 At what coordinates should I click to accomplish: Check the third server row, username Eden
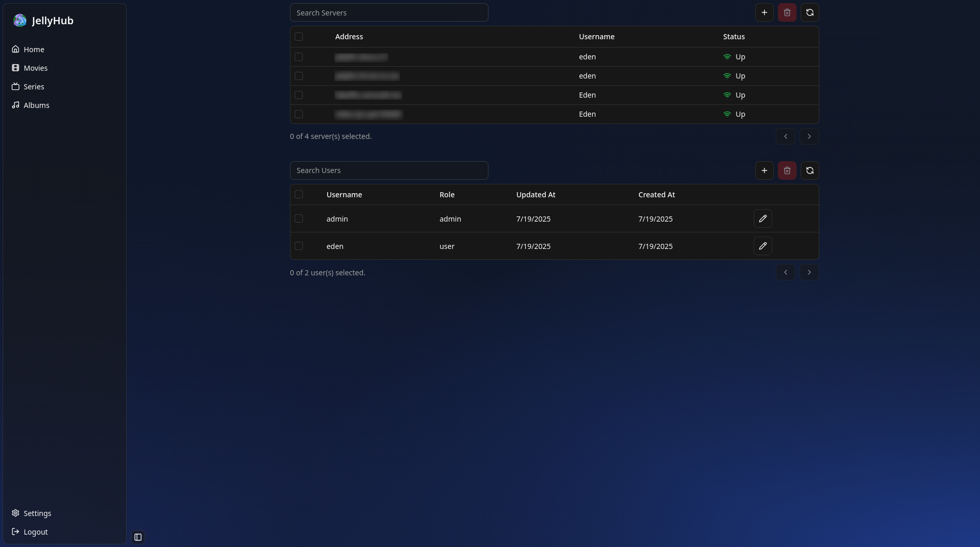coord(299,95)
